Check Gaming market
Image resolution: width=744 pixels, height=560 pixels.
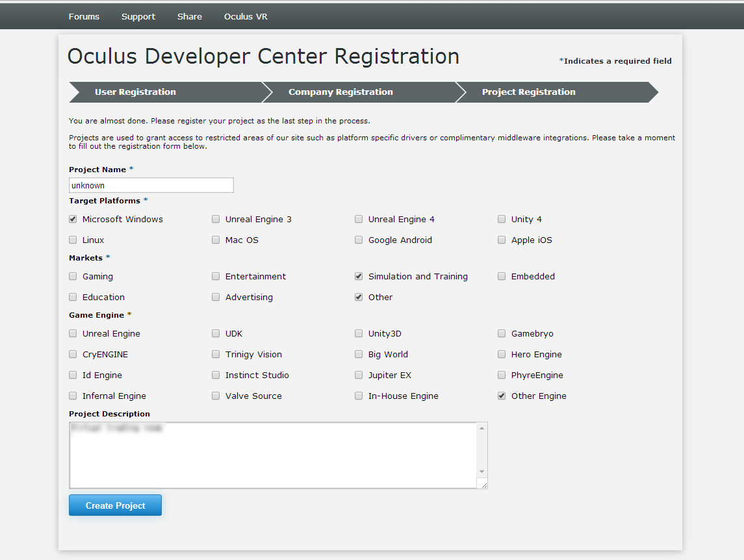(73, 276)
